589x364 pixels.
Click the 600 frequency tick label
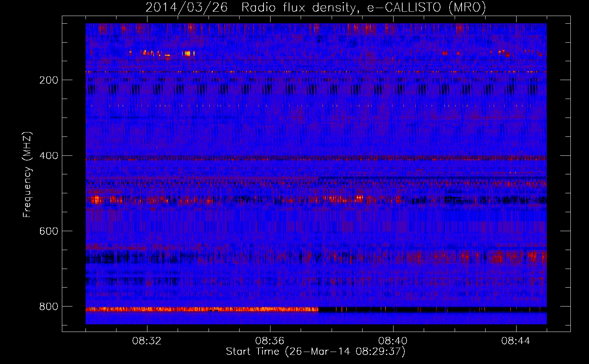click(49, 231)
